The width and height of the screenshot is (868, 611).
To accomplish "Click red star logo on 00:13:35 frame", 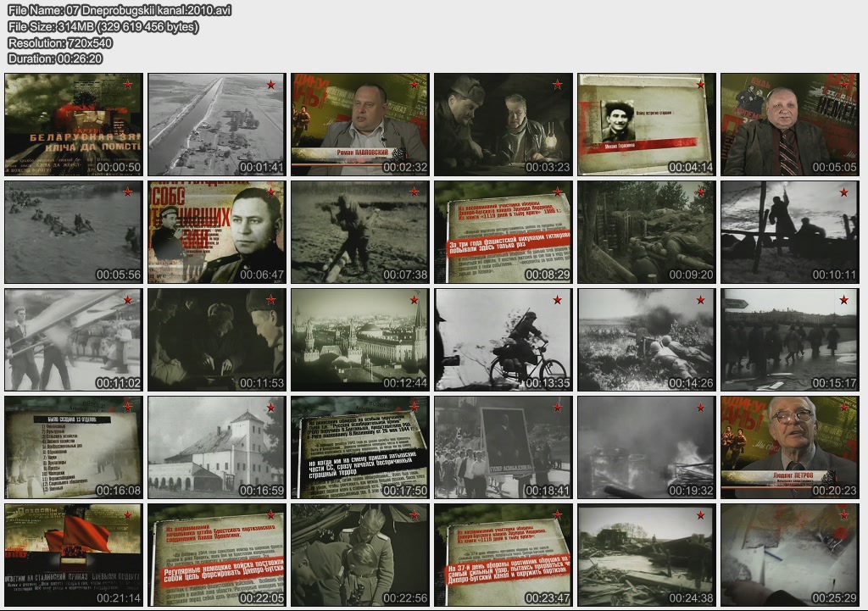I will [x=558, y=300].
